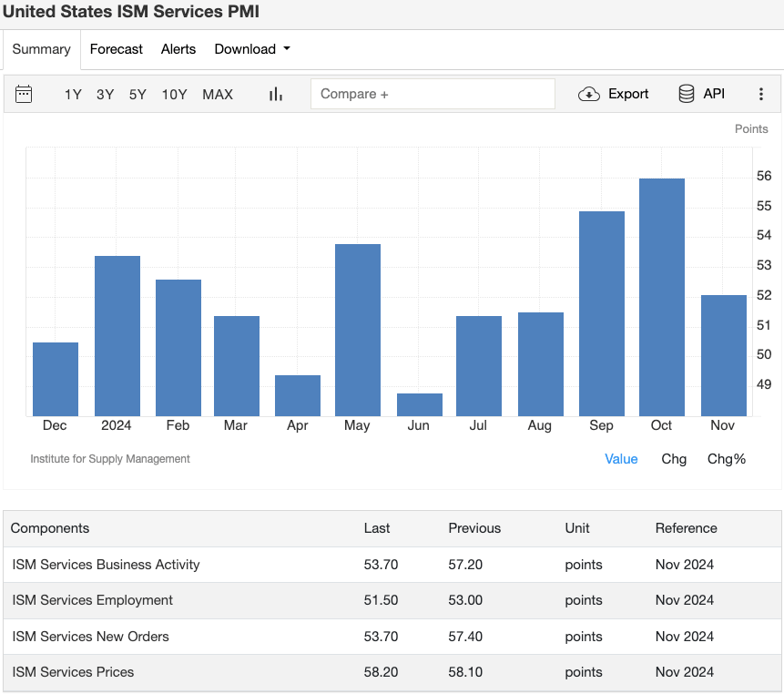This screenshot has width=784, height=694.
Task: Open the 3Y range selector
Action: (105, 94)
